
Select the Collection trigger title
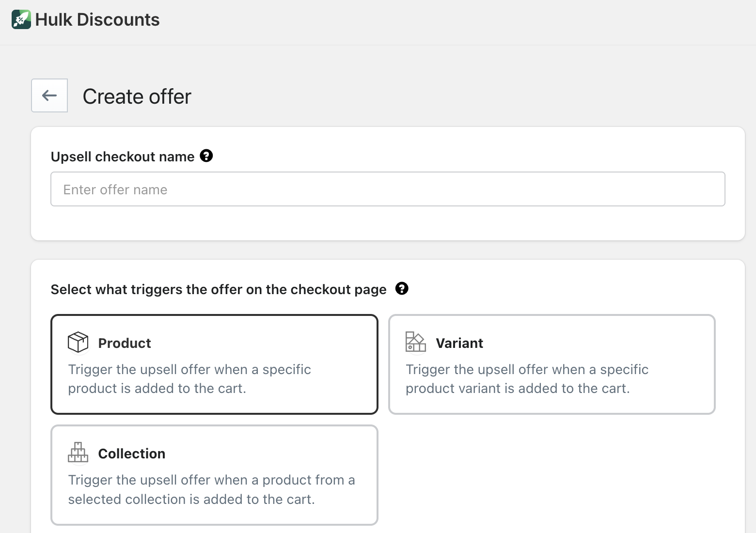point(132,454)
